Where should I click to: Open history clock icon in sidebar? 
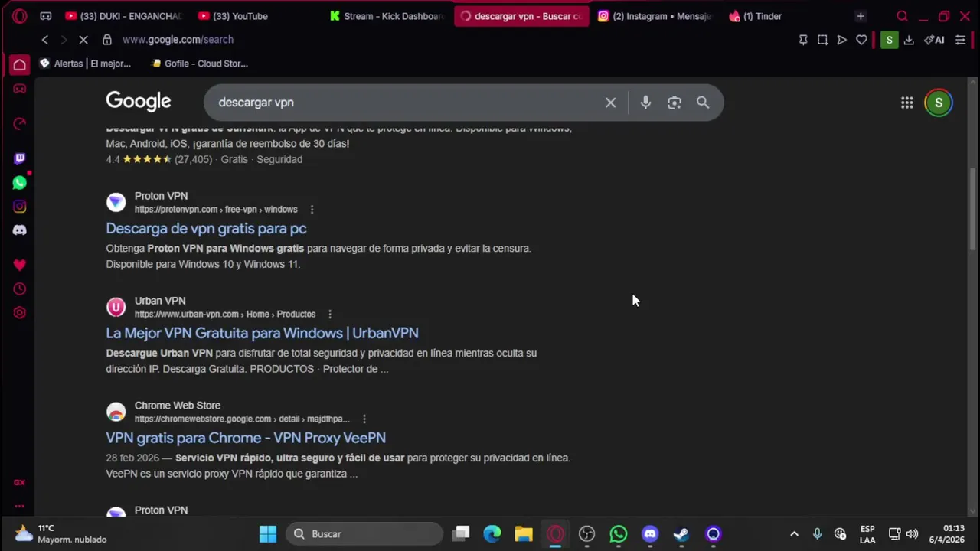(20, 289)
